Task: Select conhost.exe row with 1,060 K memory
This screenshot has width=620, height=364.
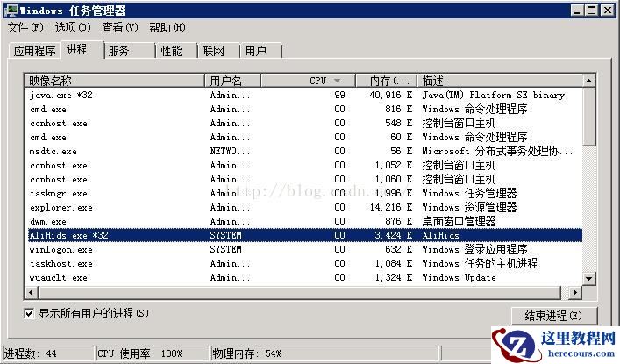Action: (305, 179)
